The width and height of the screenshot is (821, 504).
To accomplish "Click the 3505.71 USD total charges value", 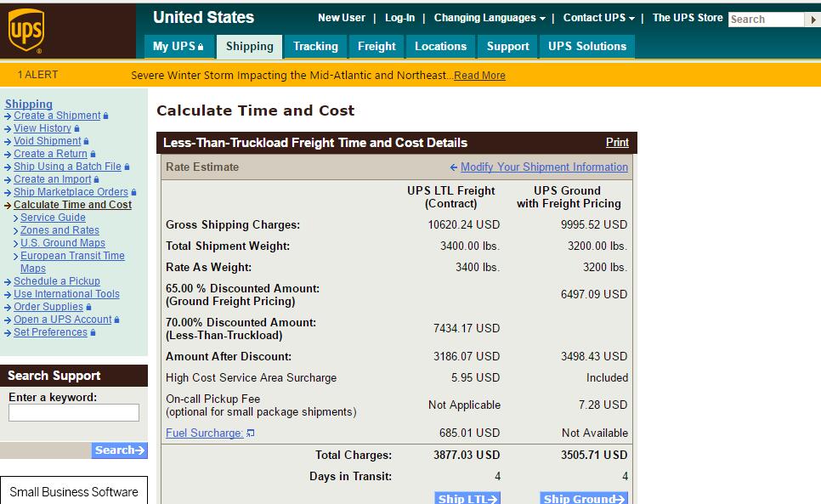I will pos(594,456).
